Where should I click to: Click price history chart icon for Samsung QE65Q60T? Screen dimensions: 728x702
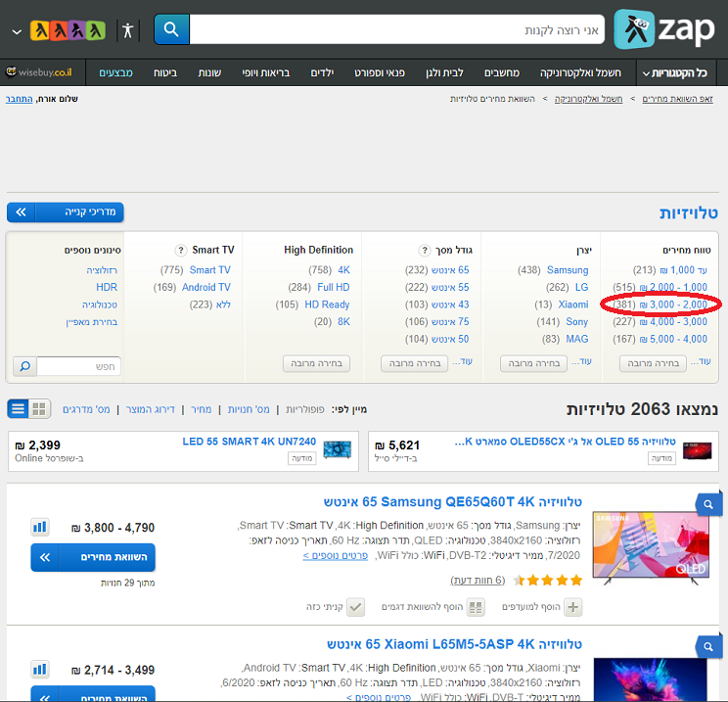[40, 528]
